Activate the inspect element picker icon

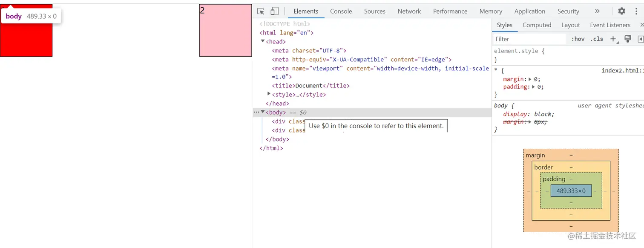pyautogui.click(x=261, y=12)
